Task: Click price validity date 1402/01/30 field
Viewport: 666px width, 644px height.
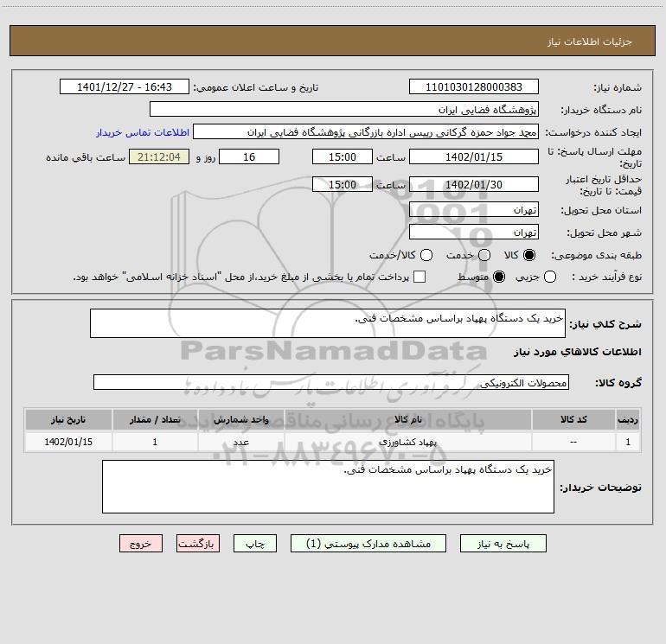Action: tap(474, 184)
